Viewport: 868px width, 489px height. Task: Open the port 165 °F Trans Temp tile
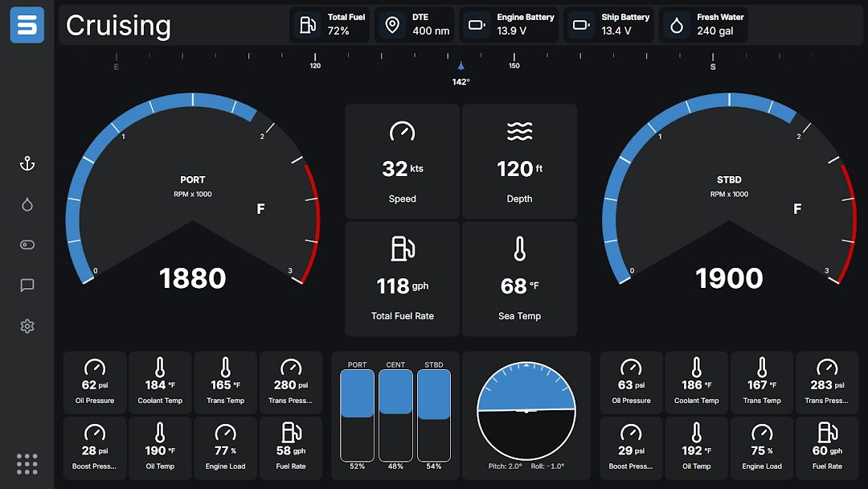pyautogui.click(x=225, y=383)
